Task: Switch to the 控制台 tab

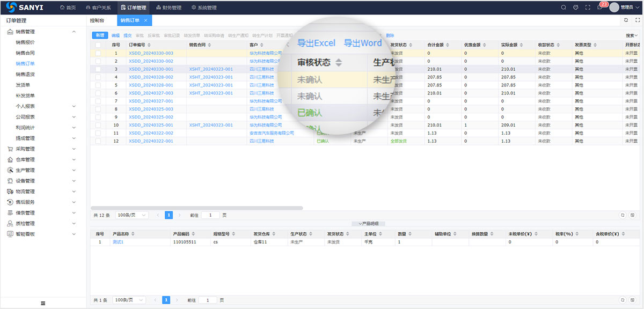Action: (97, 20)
